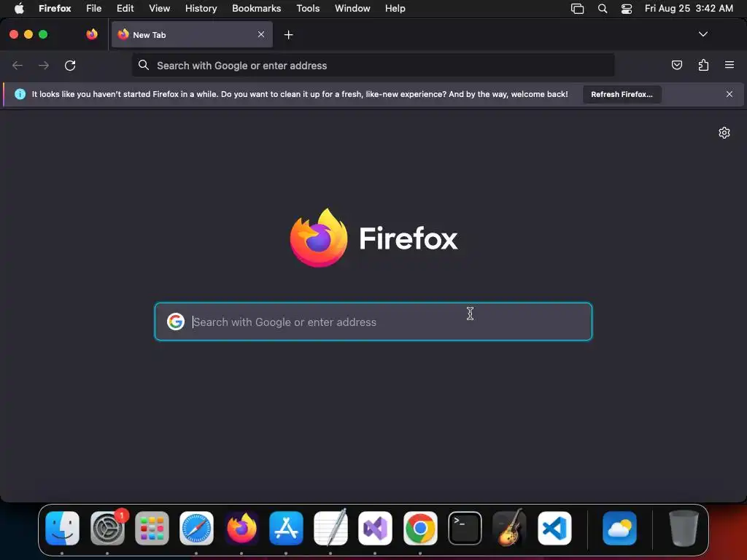Open the new tab personalize gear icon
The image size is (747, 560).
click(724, 133)
